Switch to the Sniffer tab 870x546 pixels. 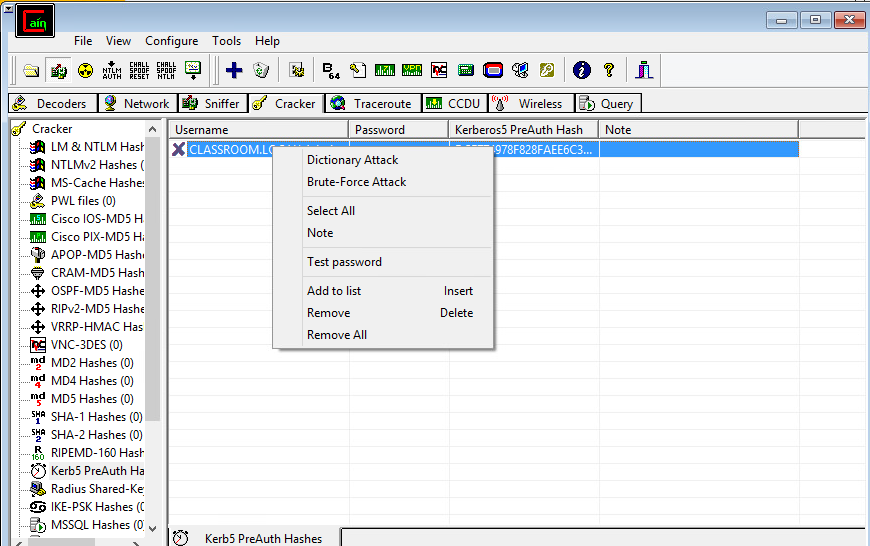pos(213,104)
